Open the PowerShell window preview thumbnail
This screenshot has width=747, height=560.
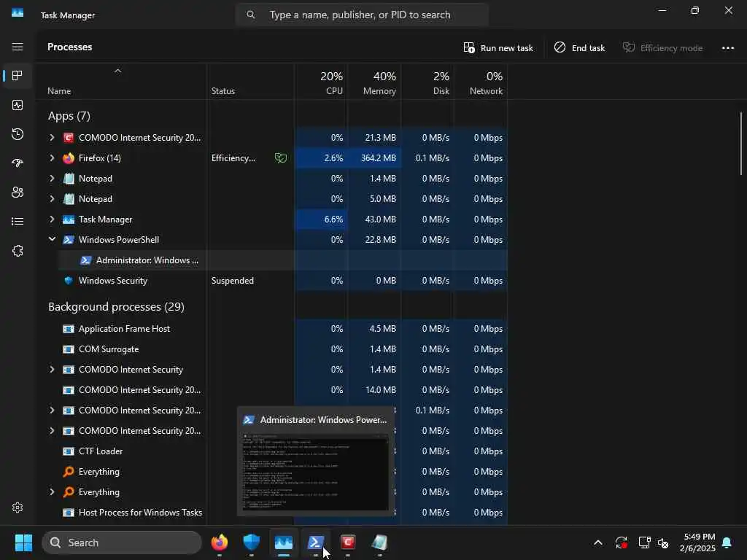pos(315,472)
